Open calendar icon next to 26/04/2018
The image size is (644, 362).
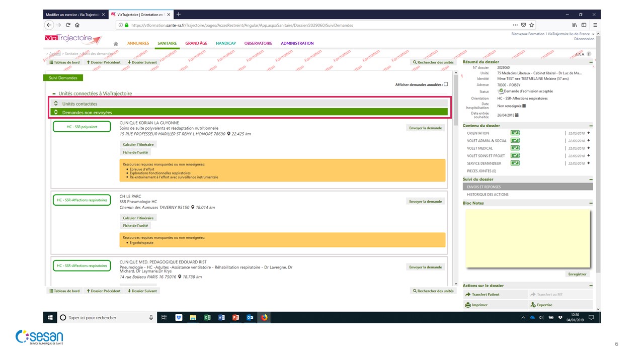pos(517,115)
